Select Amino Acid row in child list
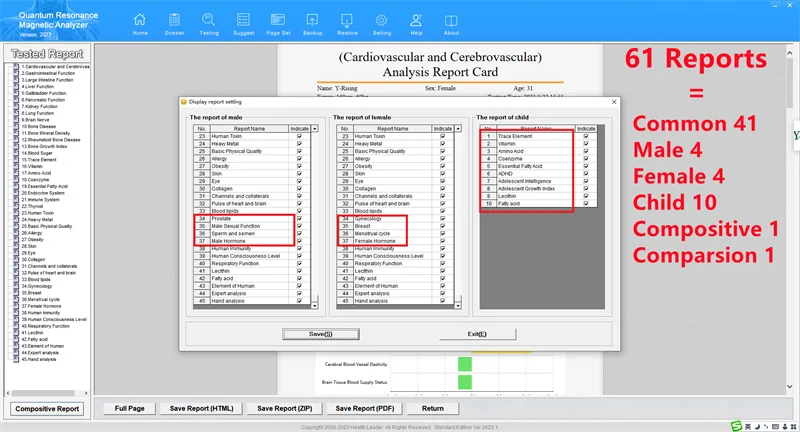This screenshot has height=432, width=800. [538, 151]
